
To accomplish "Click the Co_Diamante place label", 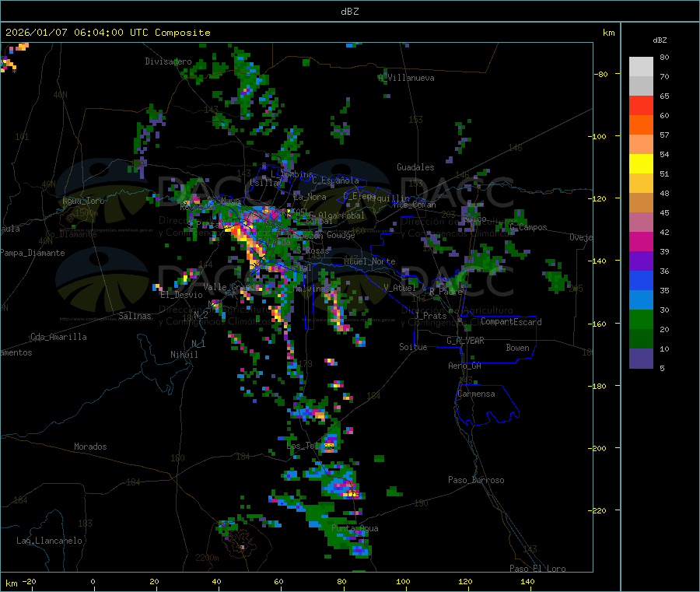I will 71,234.
